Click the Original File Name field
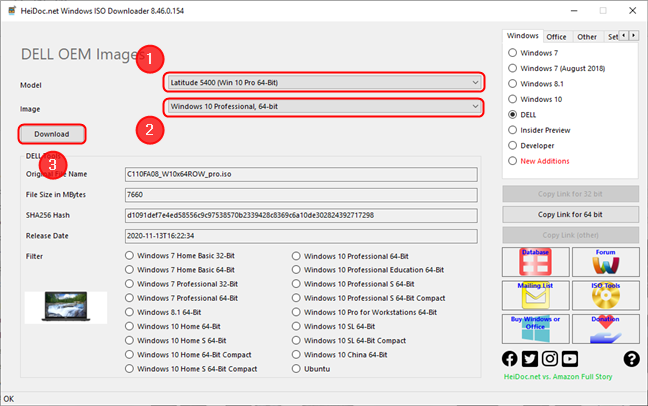 301,174
